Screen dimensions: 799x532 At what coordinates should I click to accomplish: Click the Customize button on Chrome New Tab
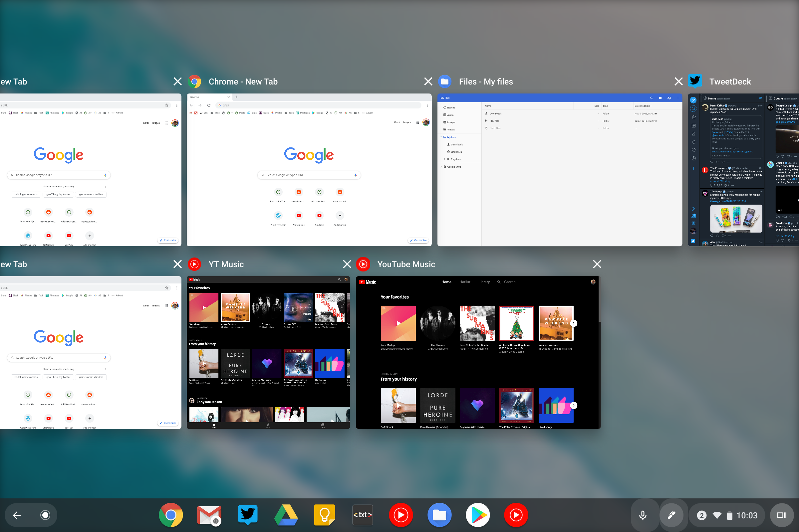(418, 240)
